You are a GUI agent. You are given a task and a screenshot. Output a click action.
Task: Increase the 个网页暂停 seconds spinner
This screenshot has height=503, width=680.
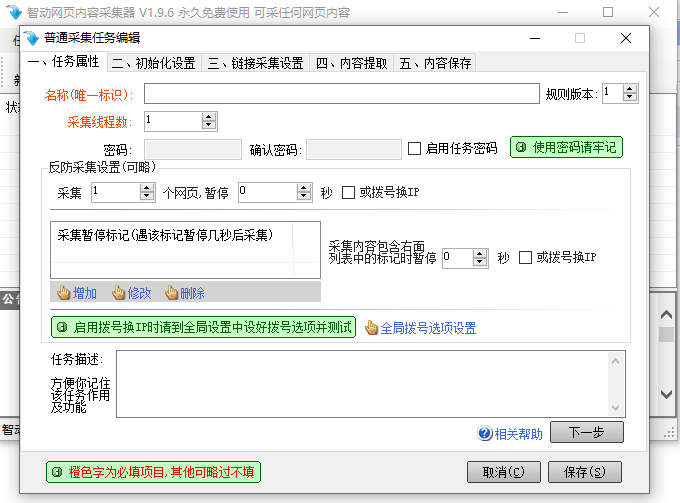[304, 188]
